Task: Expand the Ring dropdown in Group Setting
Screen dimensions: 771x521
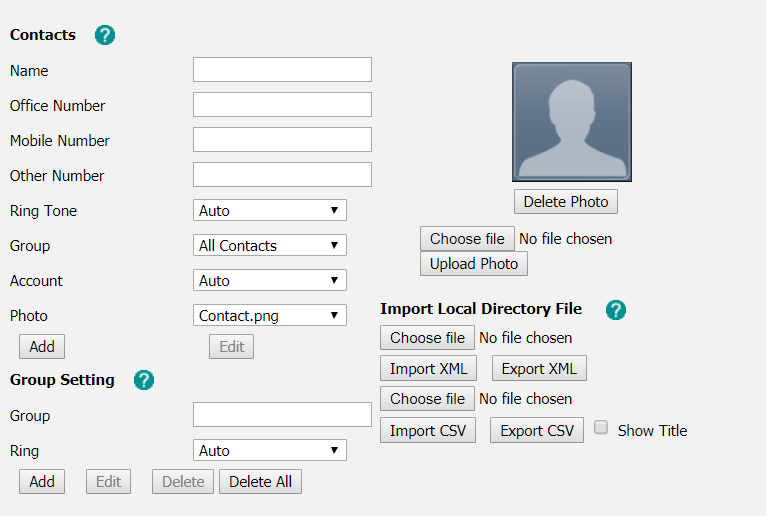Action: pyautogui.click(x=269, y=451)
